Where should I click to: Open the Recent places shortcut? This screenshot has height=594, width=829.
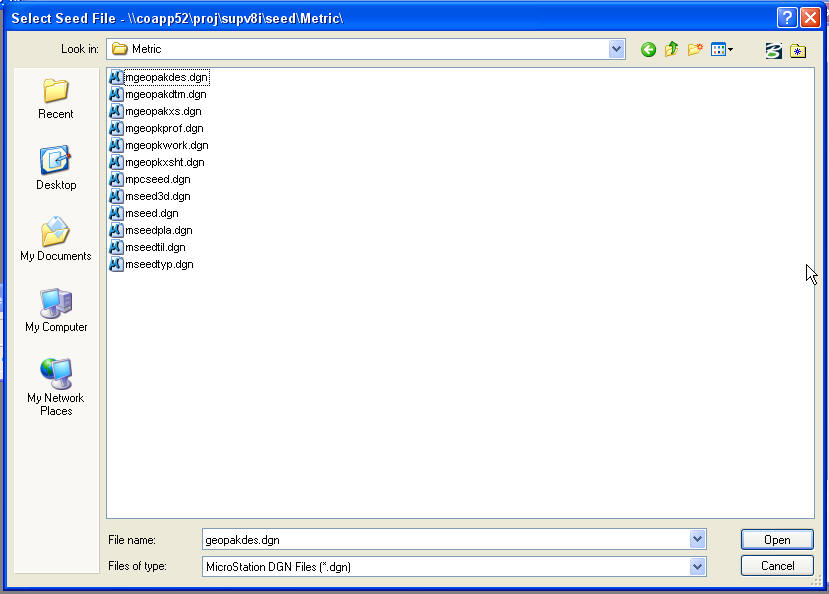56,99
